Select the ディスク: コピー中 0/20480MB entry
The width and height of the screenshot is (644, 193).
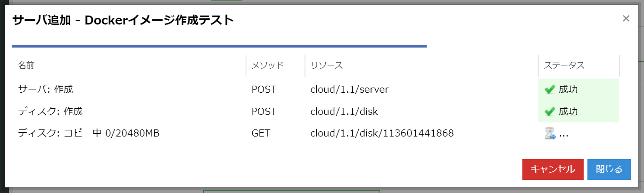(89, 134)
